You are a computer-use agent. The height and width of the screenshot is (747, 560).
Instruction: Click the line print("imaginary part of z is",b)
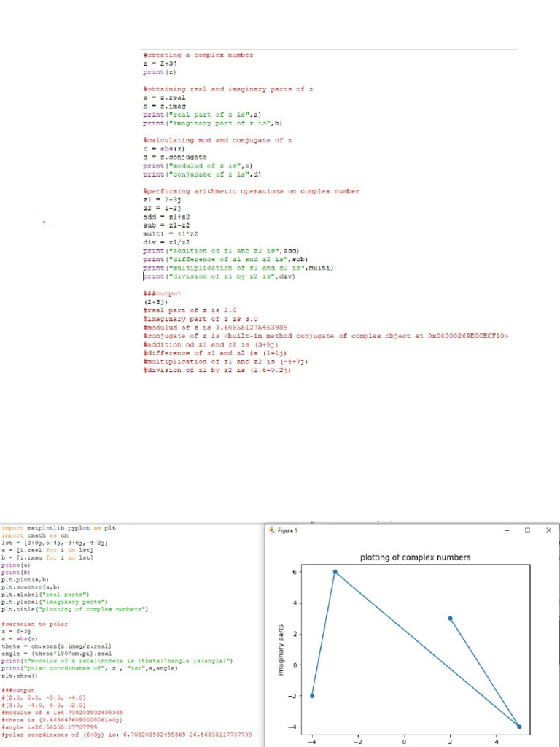click(213, 123)
